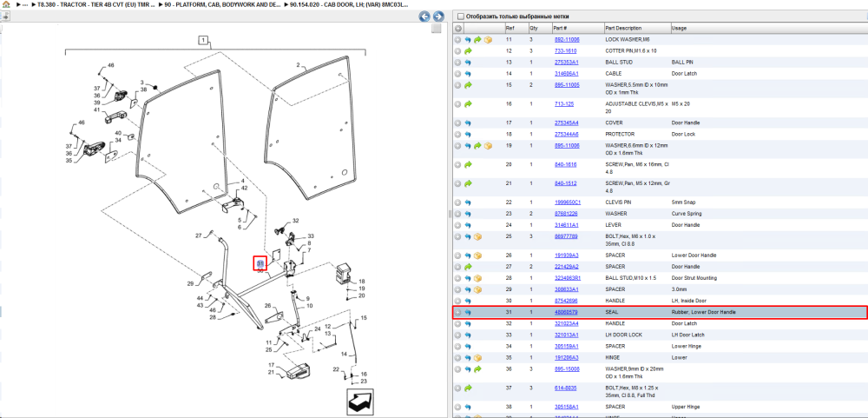
Task: Expand the breadcrumb ellipsis item
Action: (x=23, y=3)
